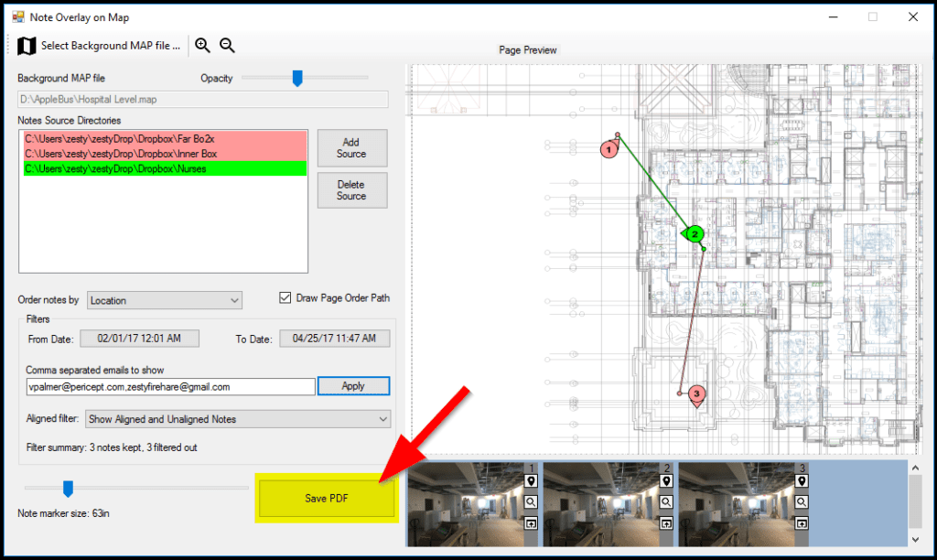The height and width of the screenshot is (560, 937).
Task: Click magnifier icon on thumbnail 2
Action: [x=665, y=502]
